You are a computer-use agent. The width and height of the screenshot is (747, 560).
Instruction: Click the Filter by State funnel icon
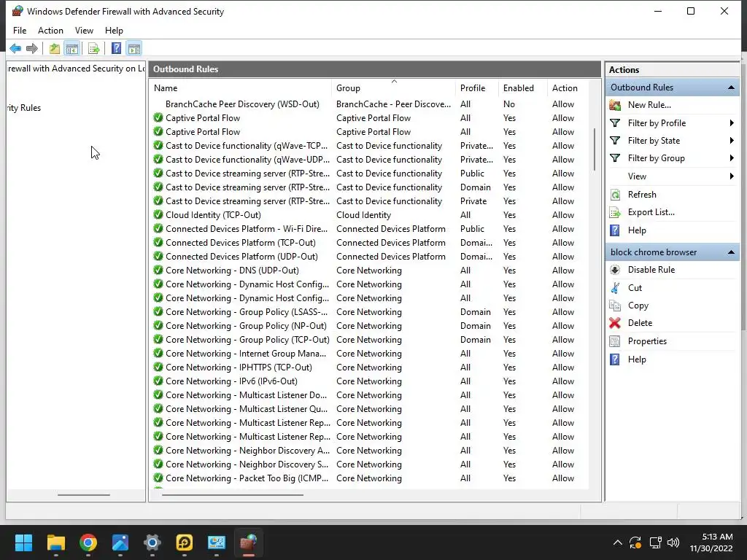point(615,141)
